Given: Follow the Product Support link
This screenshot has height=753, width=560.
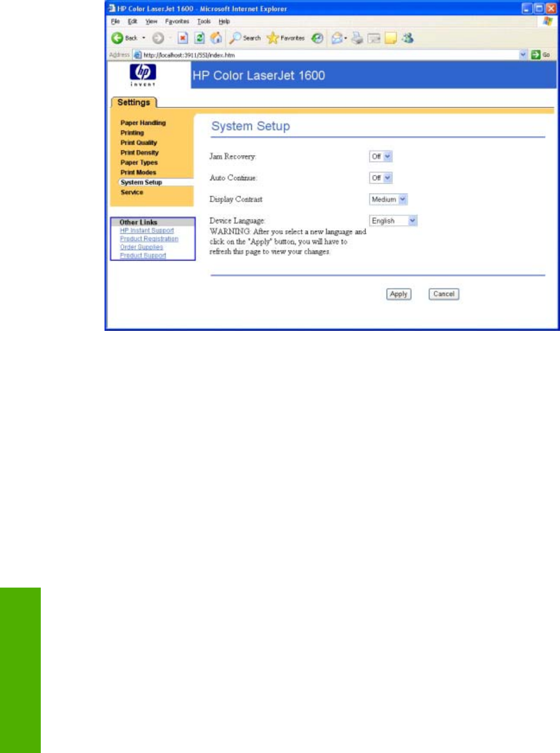Looking at the screenshot, I should 143,256.
